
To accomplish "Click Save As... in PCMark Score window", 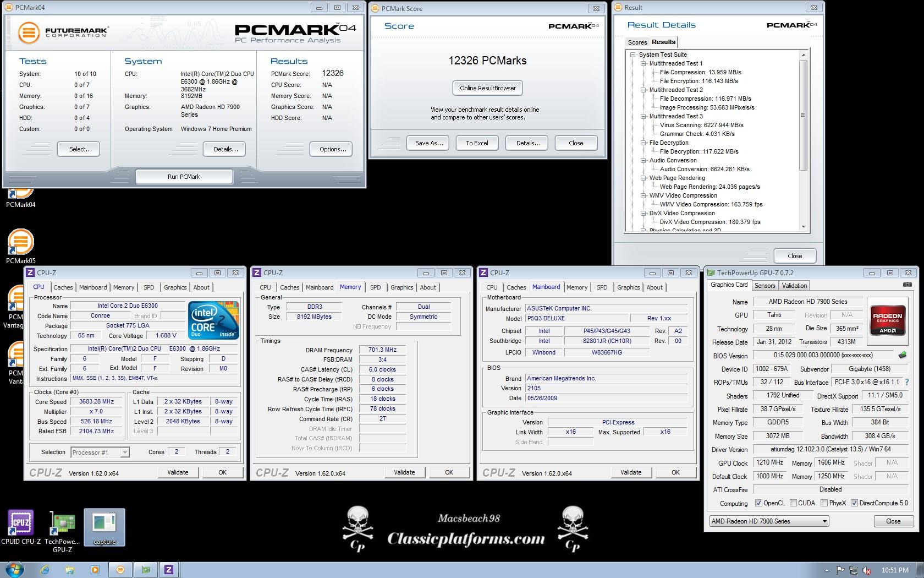I will click(x=428, y=143).
